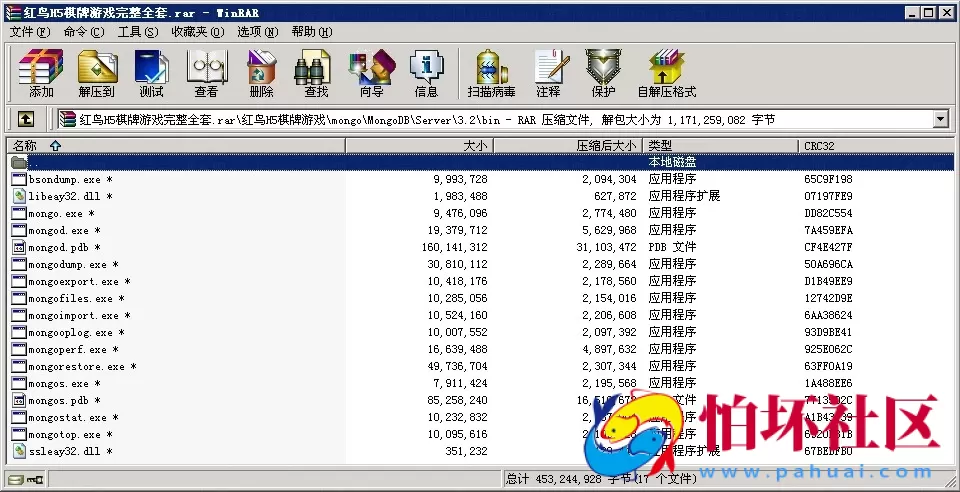Viewport: 960px width, 492px height.
Task: Click size value 160,141,312 of mongod.pdb
Action: click(455, 247)
